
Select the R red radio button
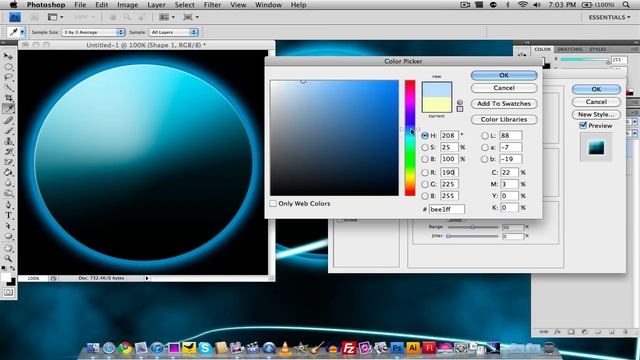425,173
